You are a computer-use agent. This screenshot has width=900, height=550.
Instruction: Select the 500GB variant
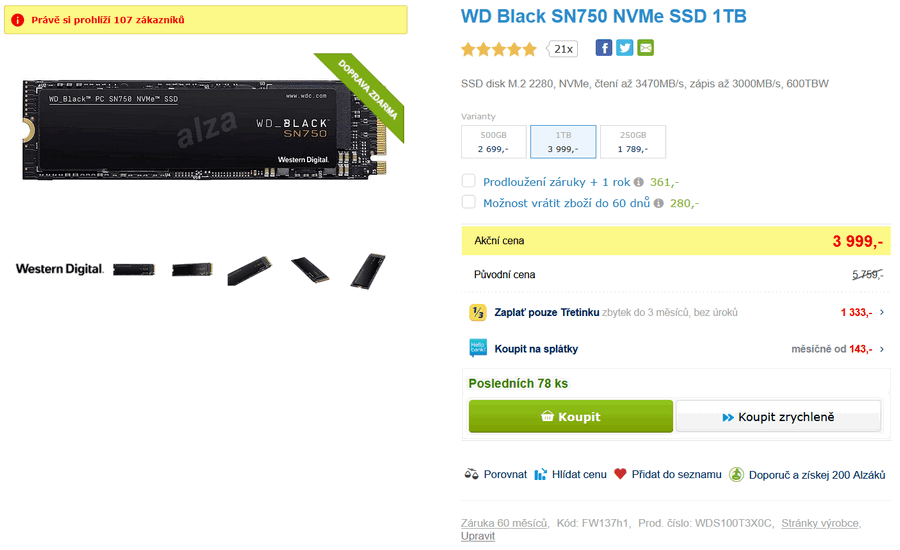[x=494, y=142]
